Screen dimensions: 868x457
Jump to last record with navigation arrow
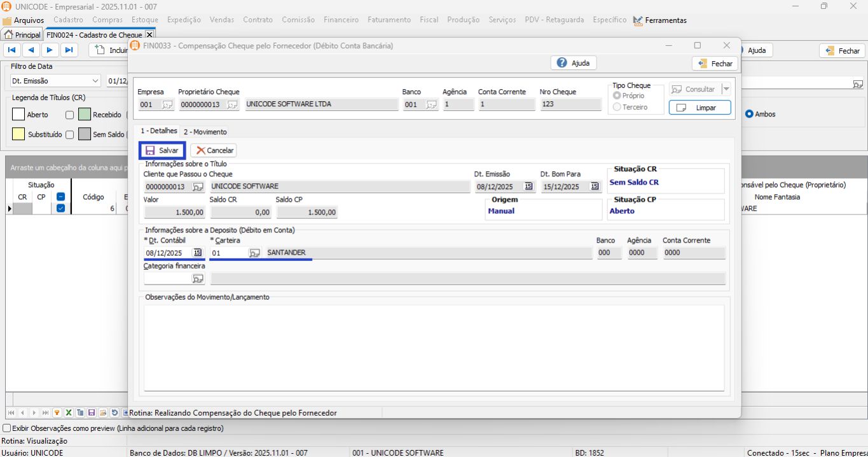pos(69,50)
